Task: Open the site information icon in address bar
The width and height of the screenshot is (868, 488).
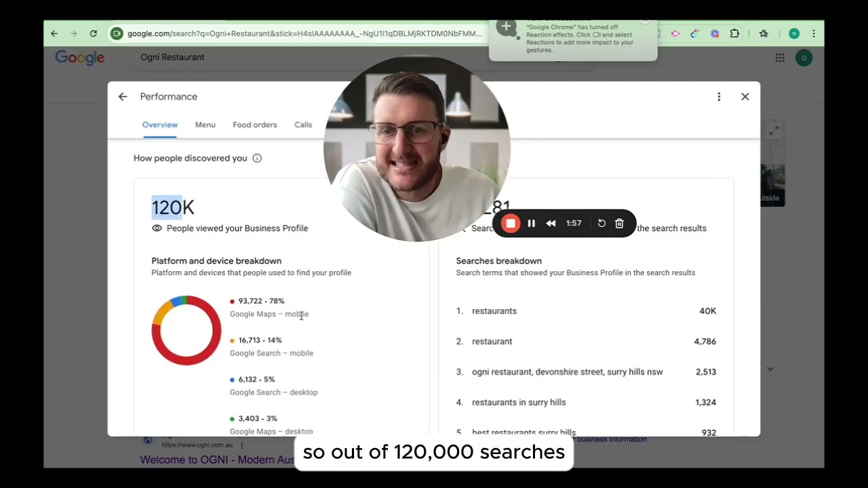Action: tap(117, 33)
